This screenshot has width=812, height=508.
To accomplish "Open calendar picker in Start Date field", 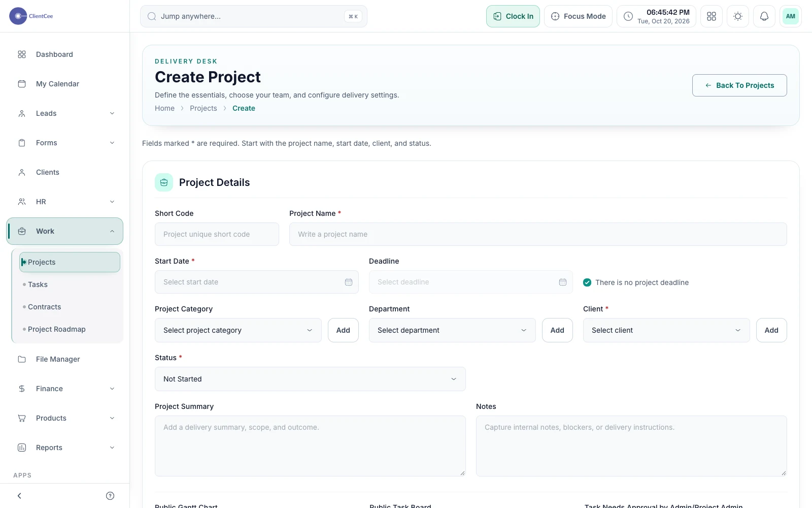I will tap(349, 282).
